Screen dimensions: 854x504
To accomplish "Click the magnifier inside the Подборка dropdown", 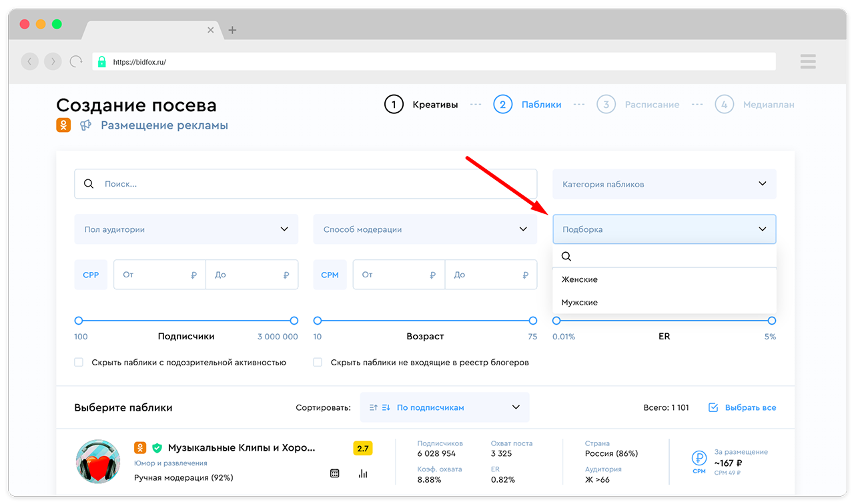I will pos(566,257).
